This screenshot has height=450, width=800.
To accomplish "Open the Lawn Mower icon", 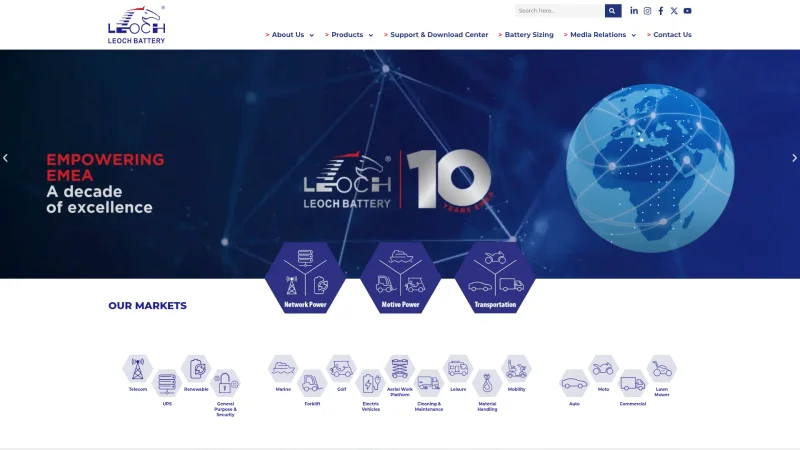I will point(662,369).
